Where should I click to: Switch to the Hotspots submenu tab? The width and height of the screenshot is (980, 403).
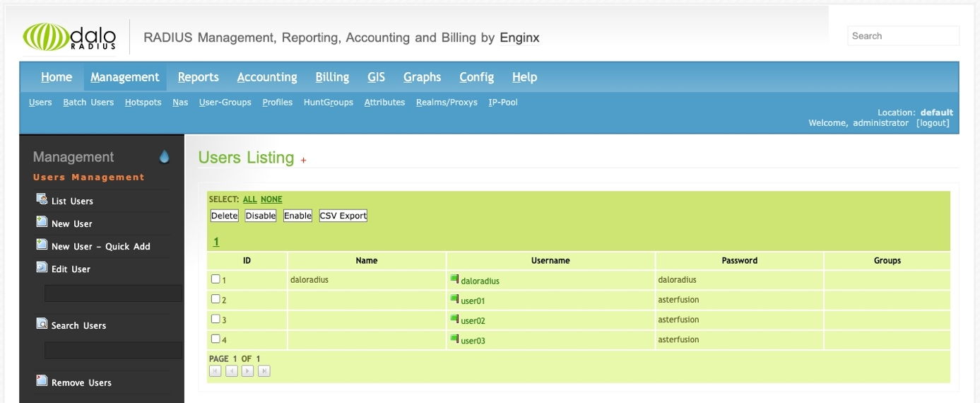coord(143,103)
